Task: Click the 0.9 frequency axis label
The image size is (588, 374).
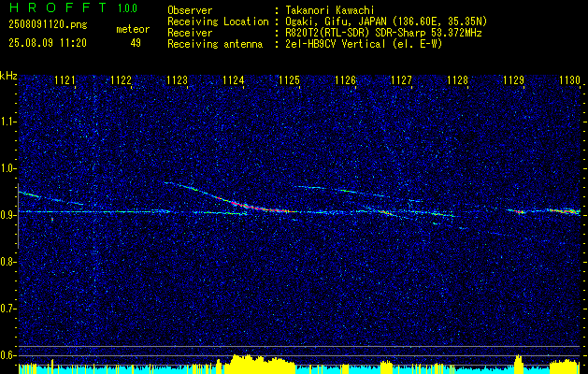Action: (x=7, y=215)
